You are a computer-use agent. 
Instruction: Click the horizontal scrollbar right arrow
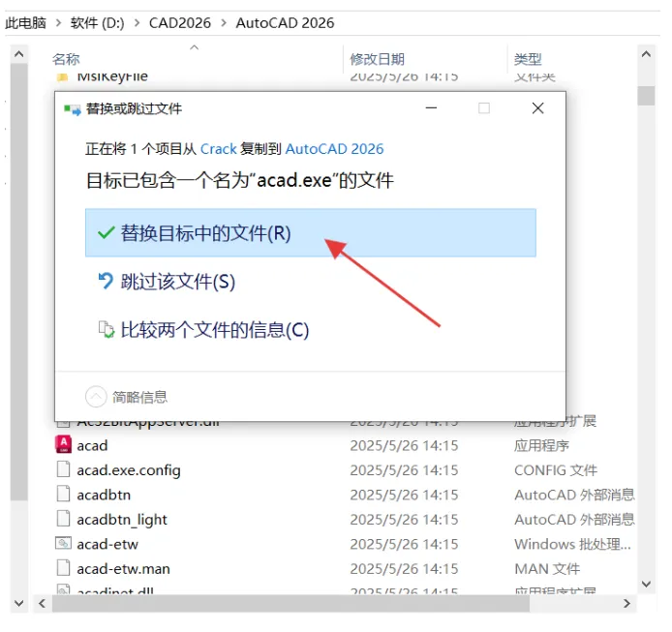click(626, 603)
